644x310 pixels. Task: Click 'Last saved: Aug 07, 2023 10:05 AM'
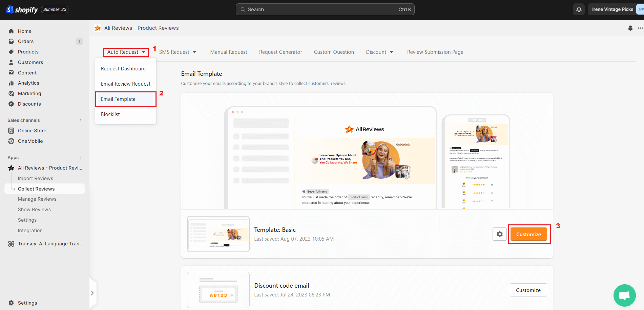click(x=294, y=239)
